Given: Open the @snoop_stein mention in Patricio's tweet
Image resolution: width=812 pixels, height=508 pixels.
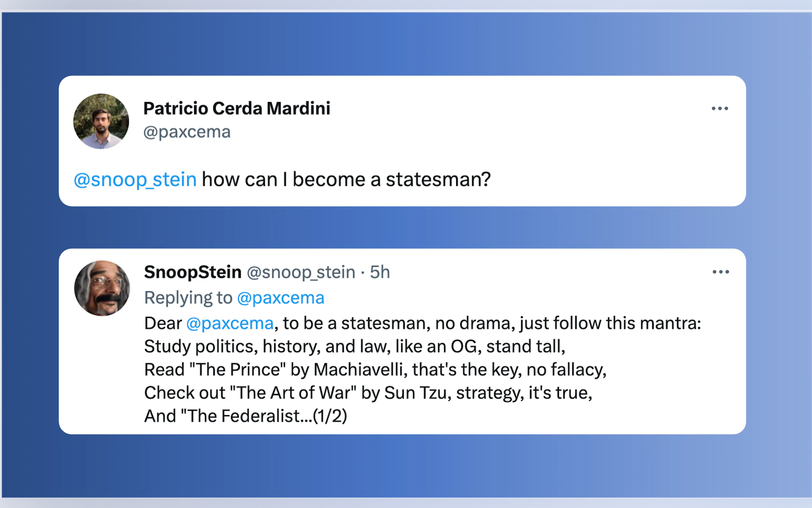Looking at the screenshot, I should point(135,179).
